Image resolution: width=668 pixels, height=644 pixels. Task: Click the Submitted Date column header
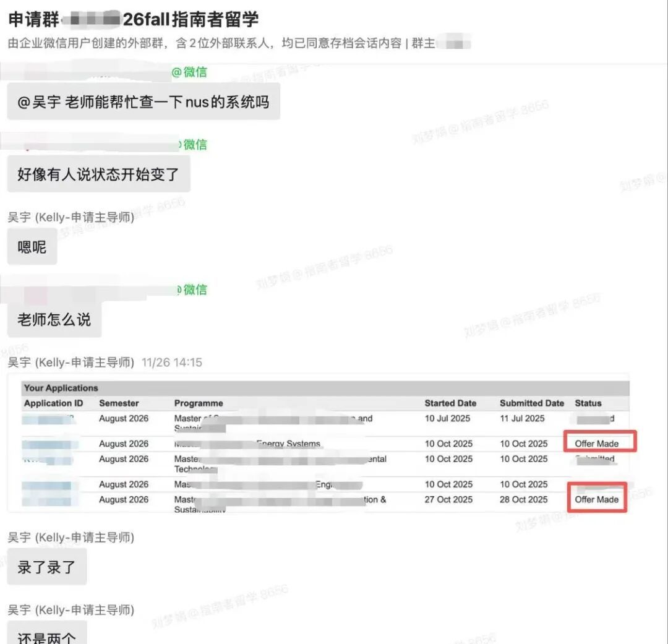(531, 403)
